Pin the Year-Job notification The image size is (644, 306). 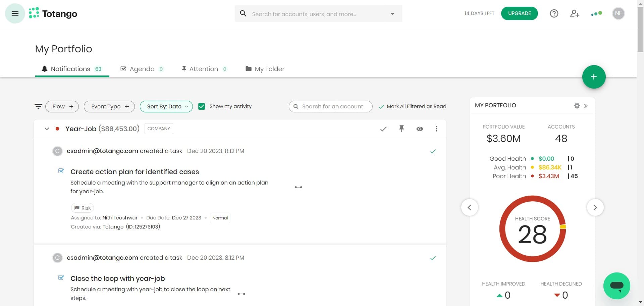coord(401,129)
